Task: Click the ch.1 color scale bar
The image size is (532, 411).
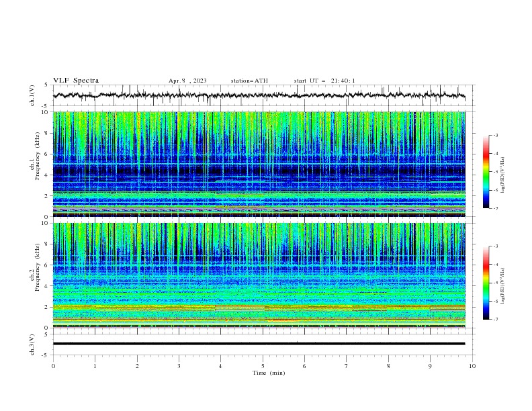Action: 486,172
